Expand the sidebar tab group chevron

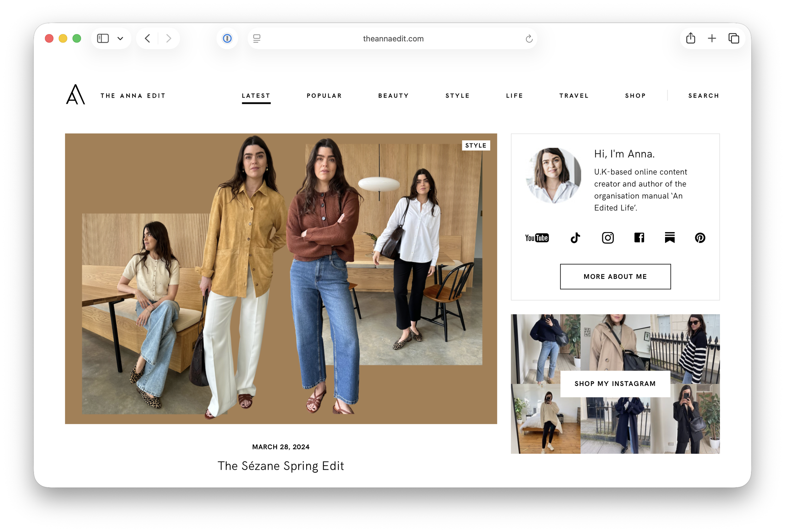point(120,39)
